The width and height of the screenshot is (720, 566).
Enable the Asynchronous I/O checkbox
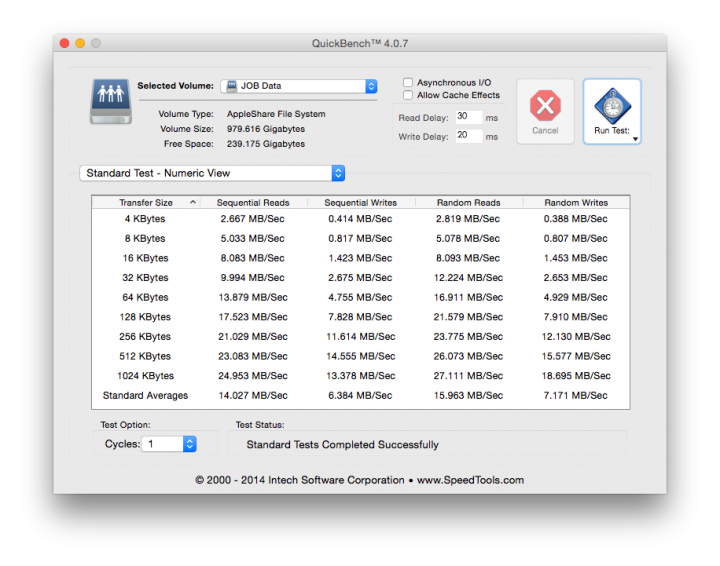pos(408,82)
